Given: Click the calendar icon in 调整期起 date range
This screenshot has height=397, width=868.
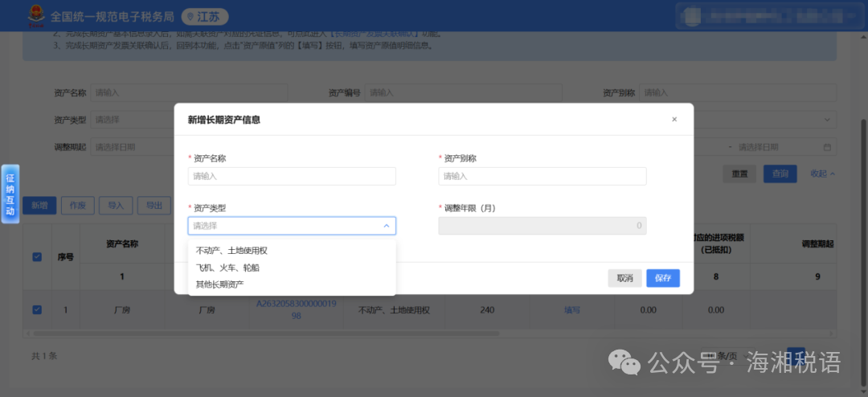Looking at the screenshot, I should pyautogui.click(x=827, y=147).
